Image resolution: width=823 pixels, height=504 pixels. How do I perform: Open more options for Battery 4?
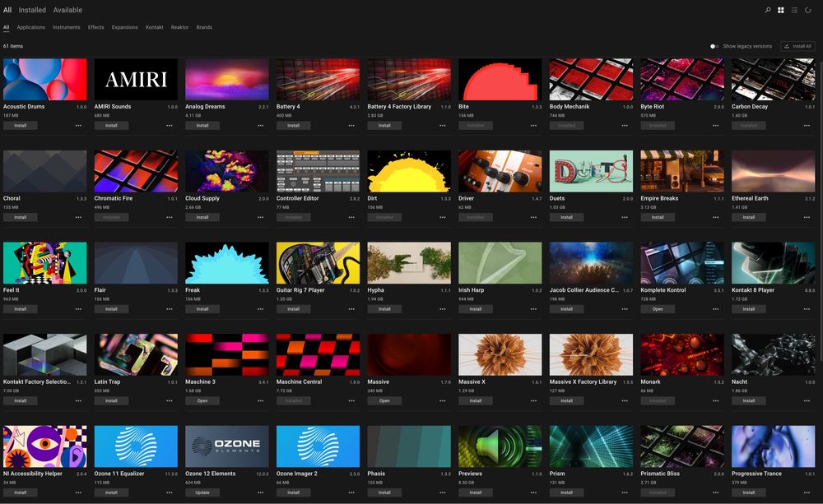coord(351,126)
